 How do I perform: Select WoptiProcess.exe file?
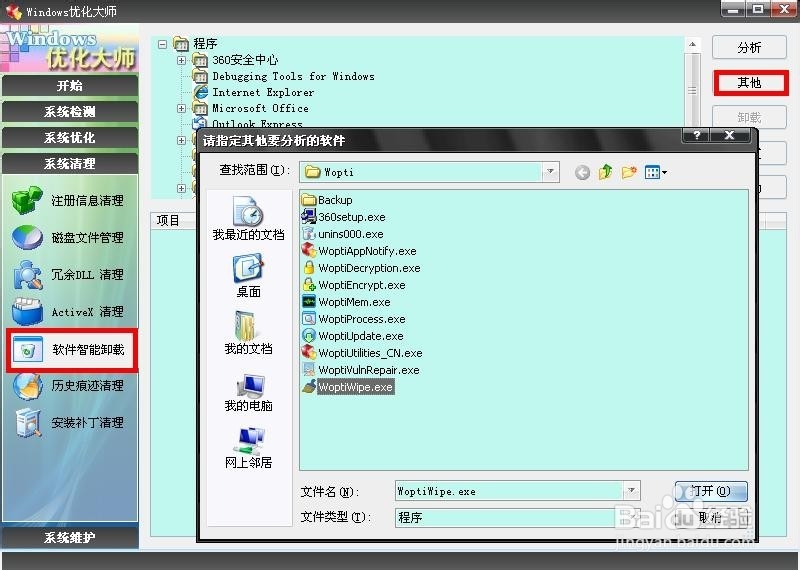point(354,319)
